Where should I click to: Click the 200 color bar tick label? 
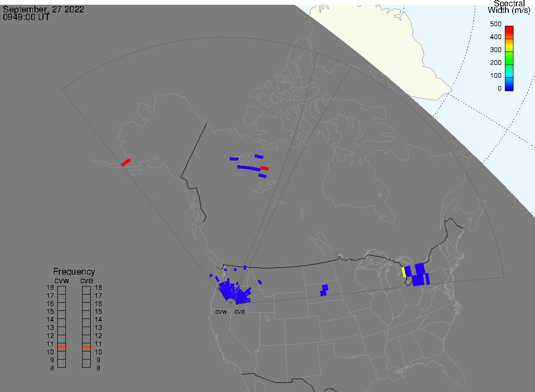tap(495, 63)
